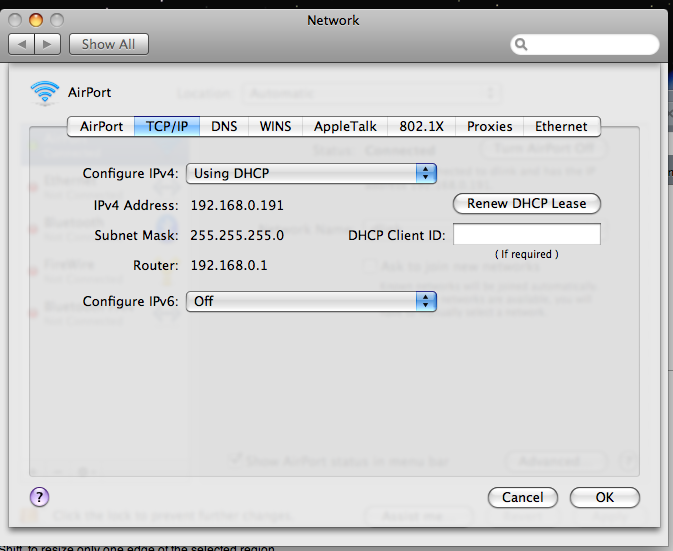673x551 pixels.
Task: Focus the System Preferences search field
Action: point(585,44)
